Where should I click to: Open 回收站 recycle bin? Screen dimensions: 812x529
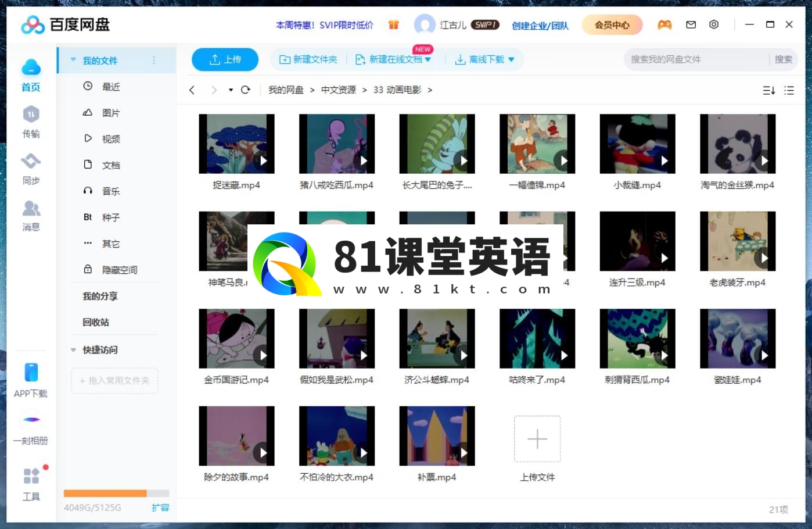pyautogui.click(x=96, y=322)
